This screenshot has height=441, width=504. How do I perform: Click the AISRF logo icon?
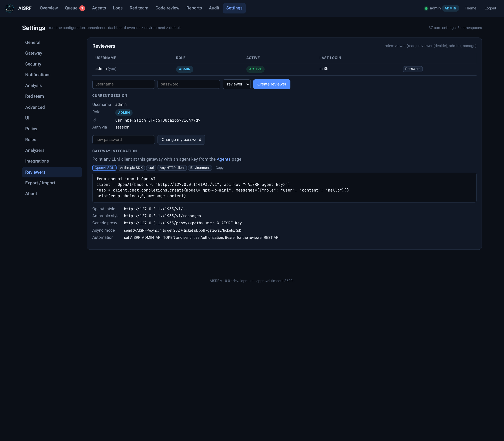coord(9,8)
